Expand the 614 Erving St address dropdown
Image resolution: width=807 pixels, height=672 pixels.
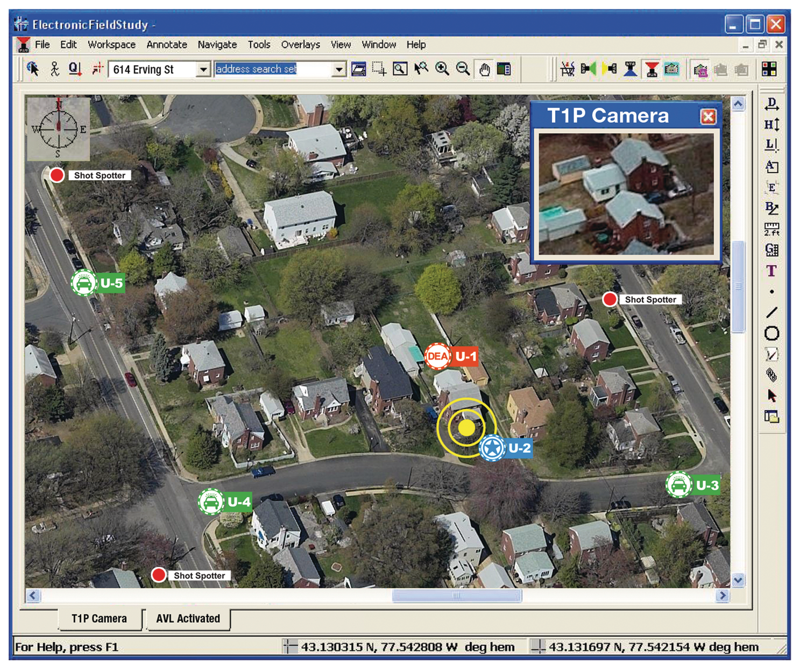(x=203, y=69)
